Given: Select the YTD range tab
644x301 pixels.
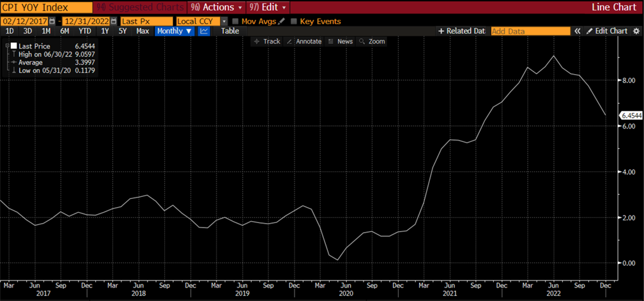Looking at the screenshot, I should [85, 31].
